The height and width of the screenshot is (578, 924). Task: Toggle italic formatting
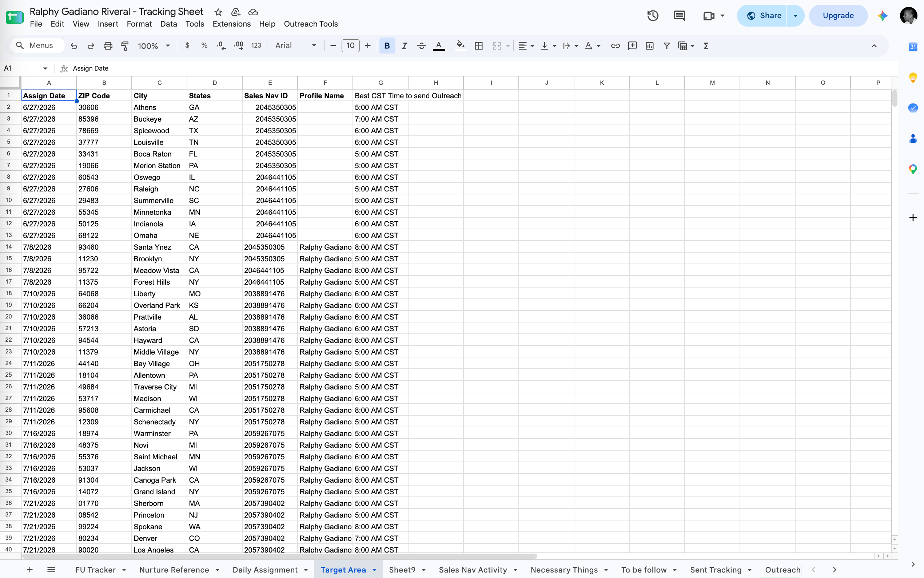[404, 46]
